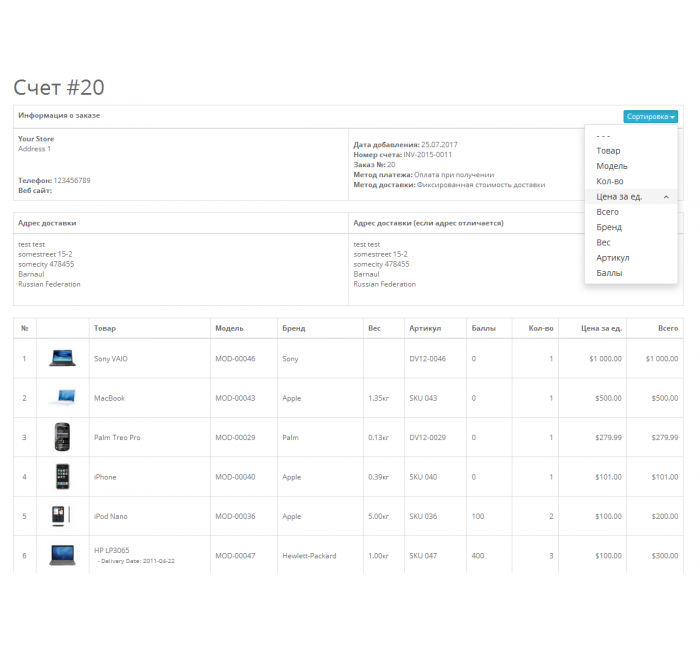
Task: Click the Your Store name
Action: click(x=36, y=139)
